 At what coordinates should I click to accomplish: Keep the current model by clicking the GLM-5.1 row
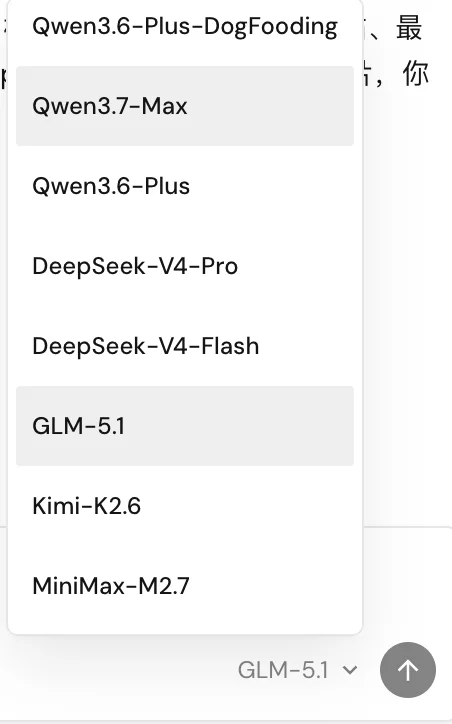[185, 426]
